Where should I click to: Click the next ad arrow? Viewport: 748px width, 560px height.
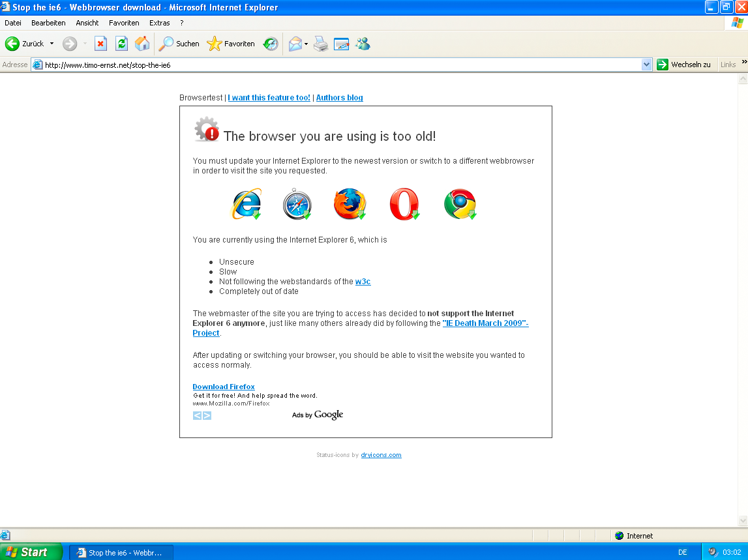(x=207, y=415)
